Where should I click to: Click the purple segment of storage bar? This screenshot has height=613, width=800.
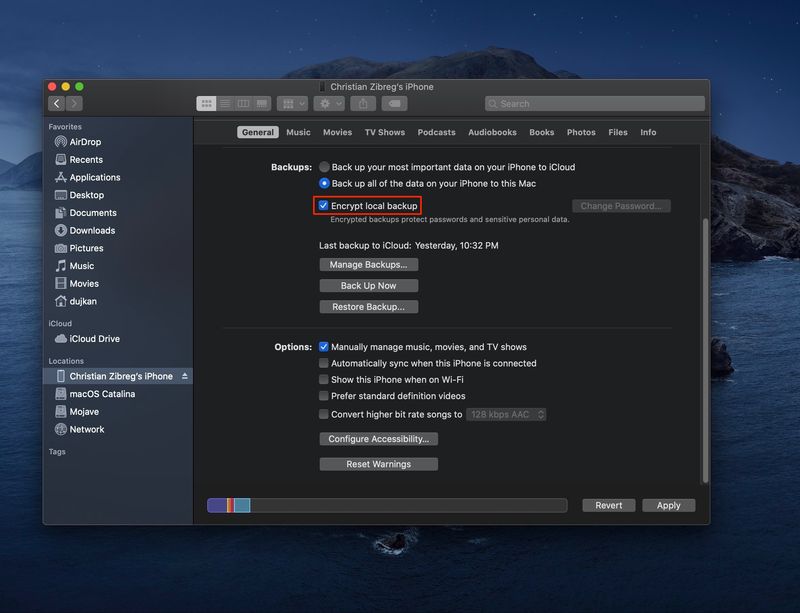point(217,505)
